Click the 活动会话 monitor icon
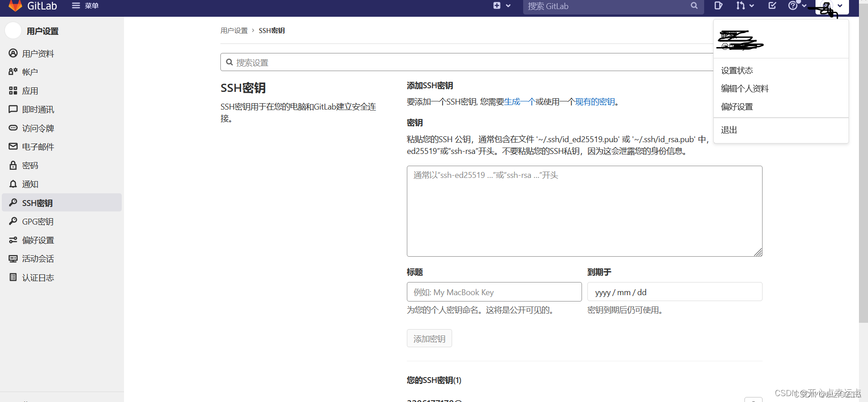This screenshot has width=868, height=402. pos(13,258)
